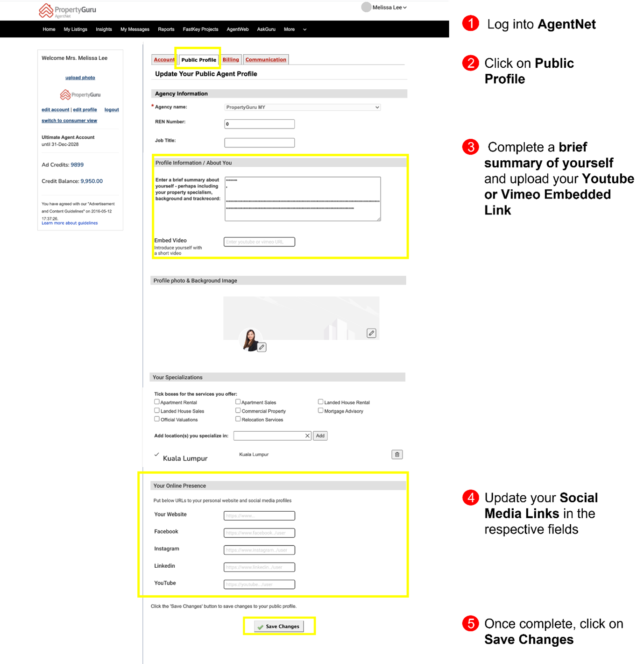Click the logout link
Image resolution: width=644 pixels, height=664 pixels.
point(112,110)
